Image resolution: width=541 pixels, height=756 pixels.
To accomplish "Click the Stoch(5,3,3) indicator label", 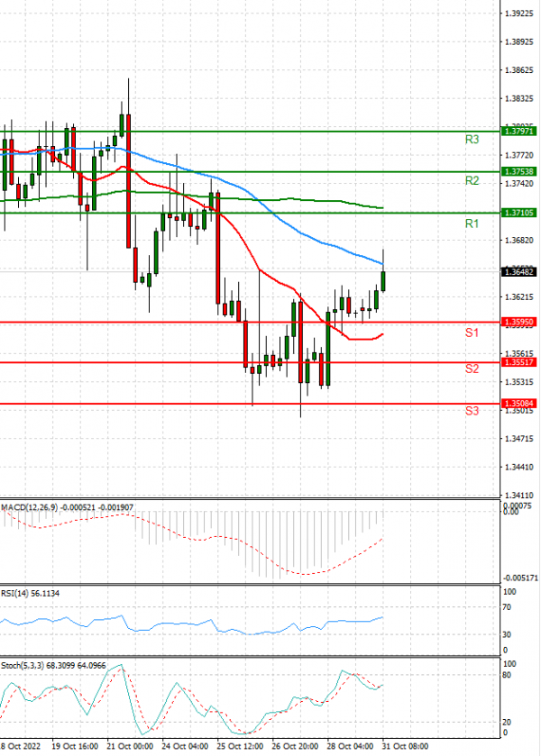I will [x=23, y=666].
